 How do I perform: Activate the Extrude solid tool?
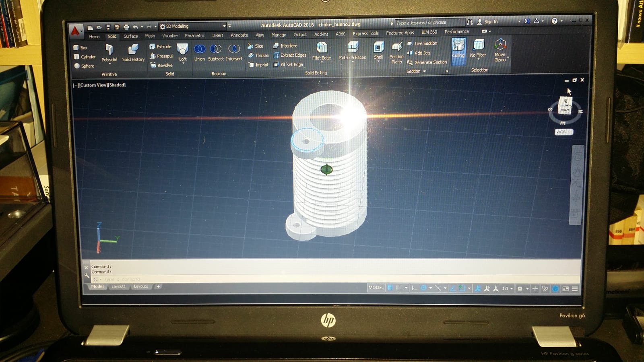tap(160, 47)
